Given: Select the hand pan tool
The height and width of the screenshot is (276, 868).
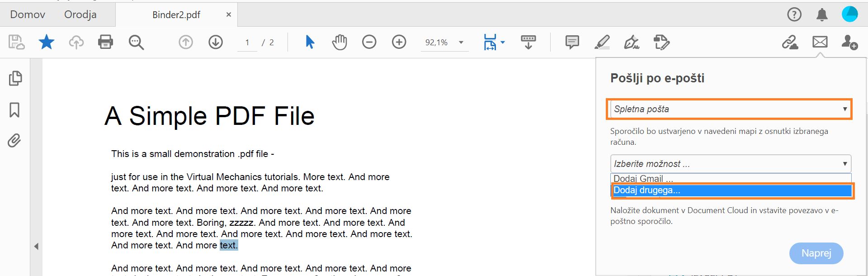Looking at the screenshot, I should pos(340,42).
